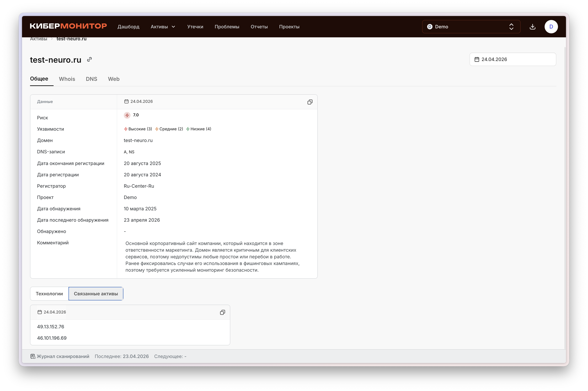Open the Web tab

click(x=114, y=79)
